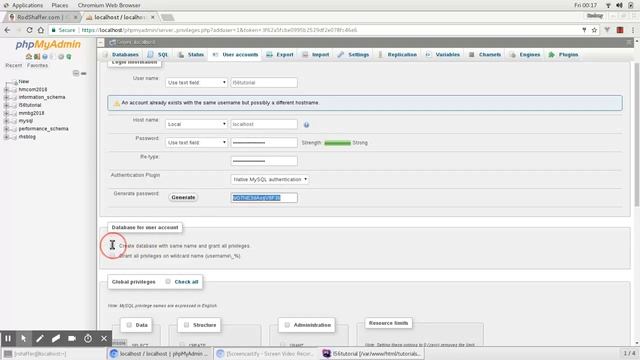
Task: Click the User name text field
Action: click(264, 82)
